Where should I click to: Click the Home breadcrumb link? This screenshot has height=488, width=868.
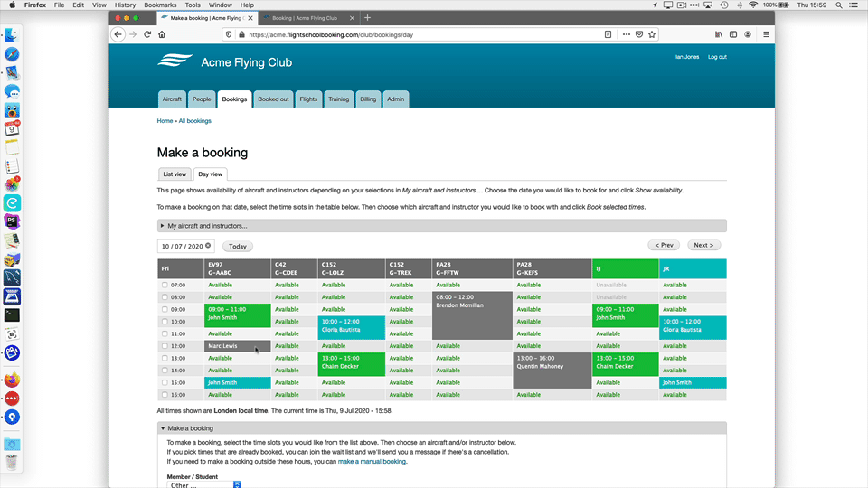pos(165,120)
